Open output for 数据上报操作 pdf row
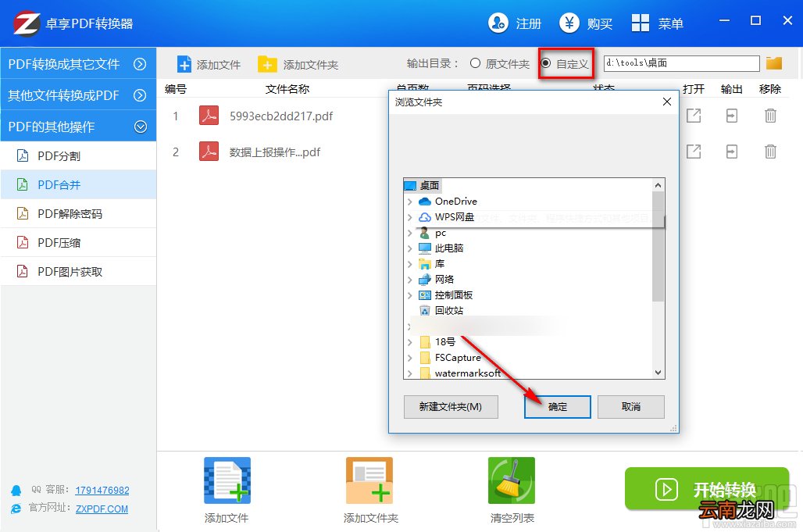803x532 pixels. [x=694, y=152]
